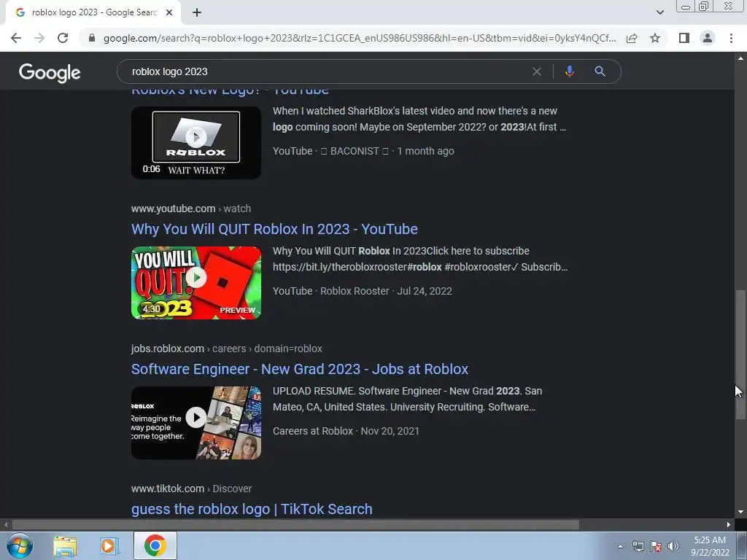Click the vertical scrollbar up arrow

click(x=740, y=58)
